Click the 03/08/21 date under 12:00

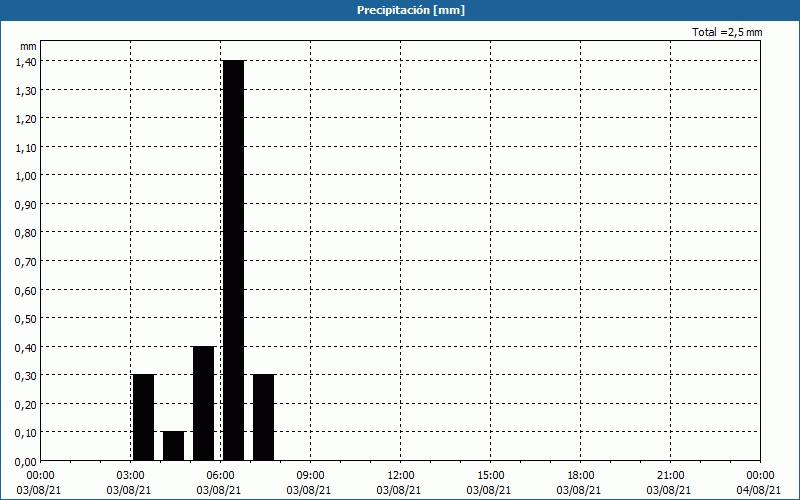pyautogui.click(x=399, y=490)
